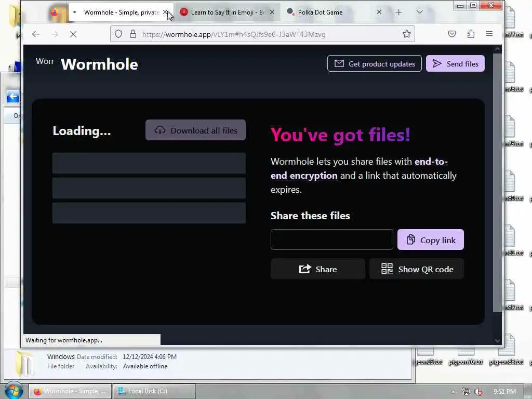Click the cloud download icon
The image size is (532, 399).
[x=160, y=130]
